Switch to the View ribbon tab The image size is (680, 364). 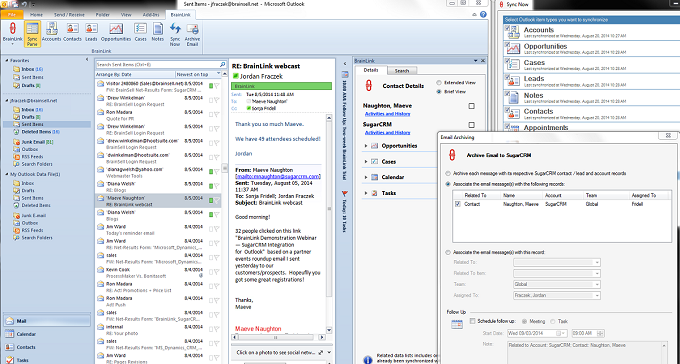pyautogui.click(x=126, y=15)
